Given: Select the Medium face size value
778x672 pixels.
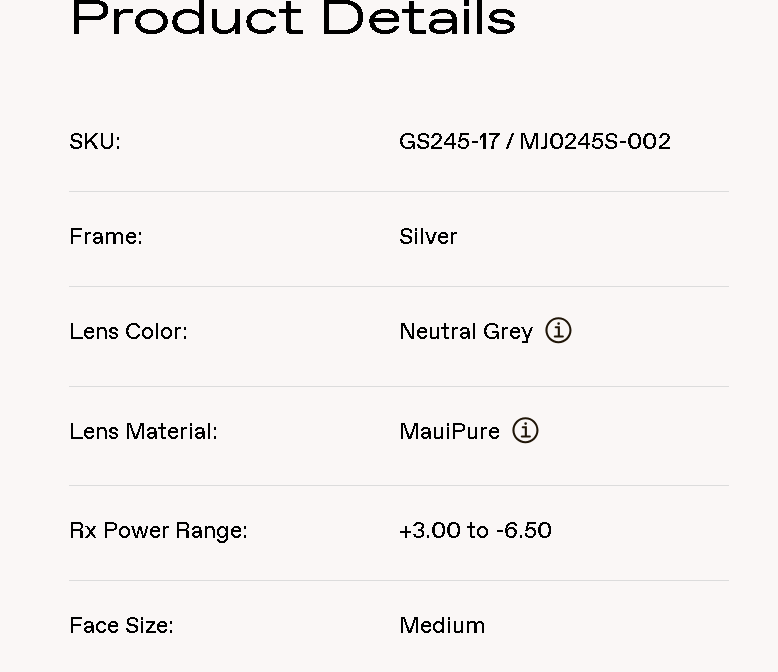Looking at the screenshot, I should 442,626.
